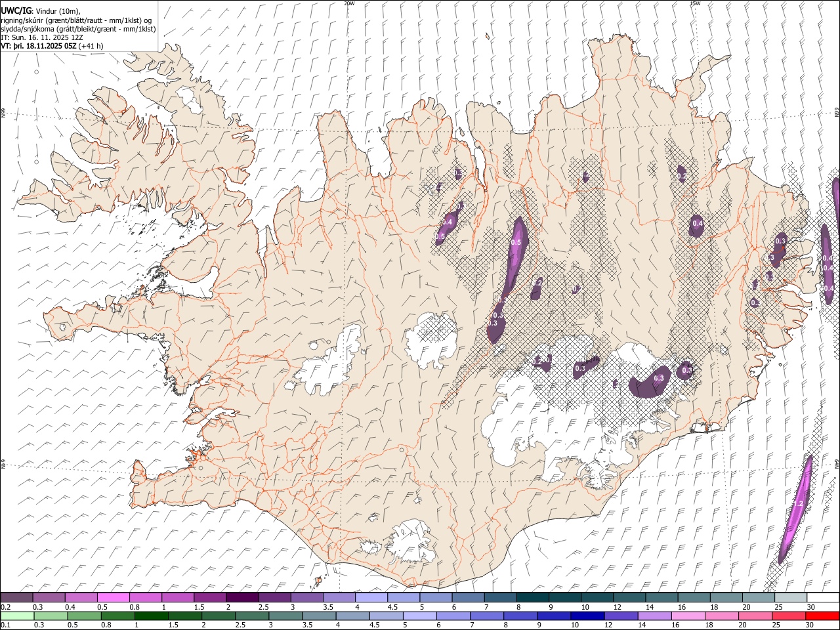Click the 2.5 grey-green swatch, lower legend
The width and height of the screenshot is (840, 630).
pyautogui.click(x=251, y=616)
